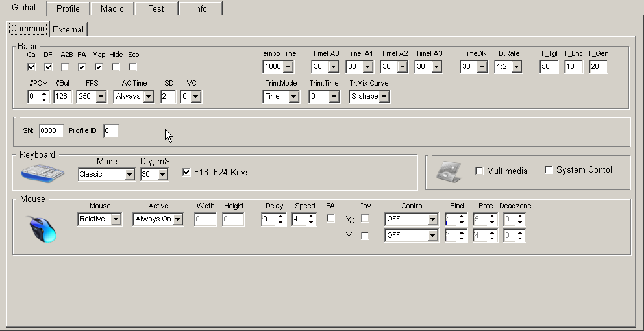This screenshot has width=644, height=331.
Task: Uncheck the F13..F24 Keys checkbox
Action: pyautogui.click(x=187, y=172)
